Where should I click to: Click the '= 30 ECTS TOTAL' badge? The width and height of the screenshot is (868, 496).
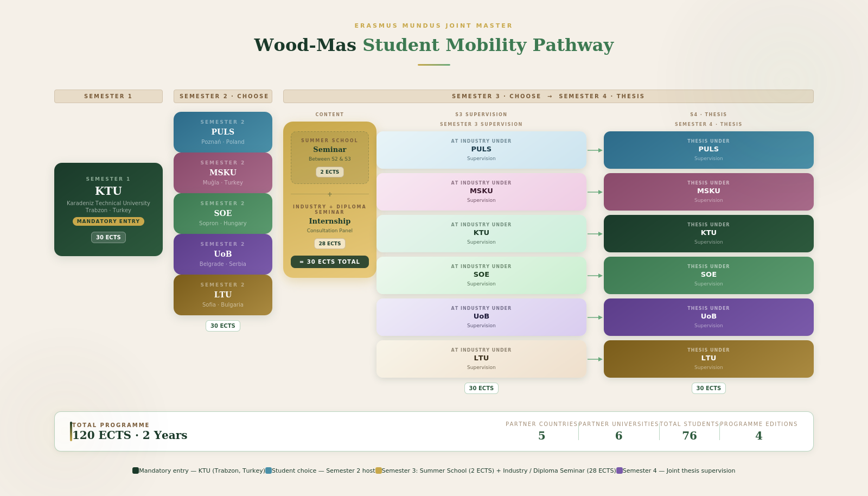(330, 262)
